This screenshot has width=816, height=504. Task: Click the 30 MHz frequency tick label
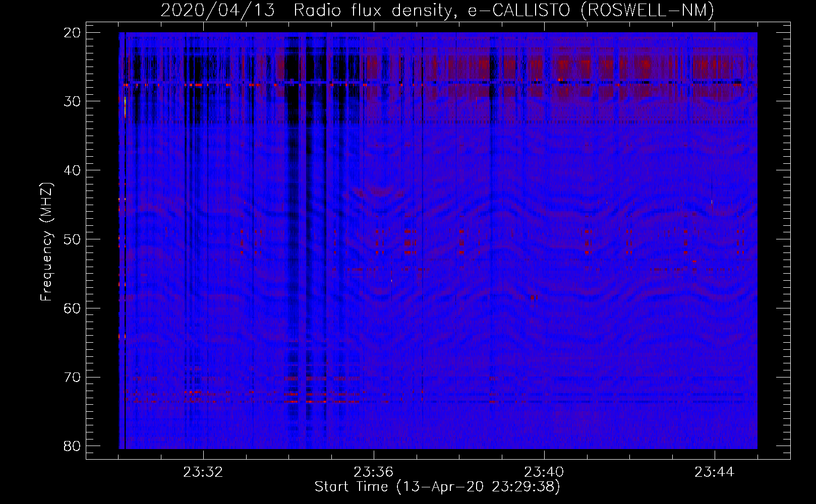click(73, 101)
